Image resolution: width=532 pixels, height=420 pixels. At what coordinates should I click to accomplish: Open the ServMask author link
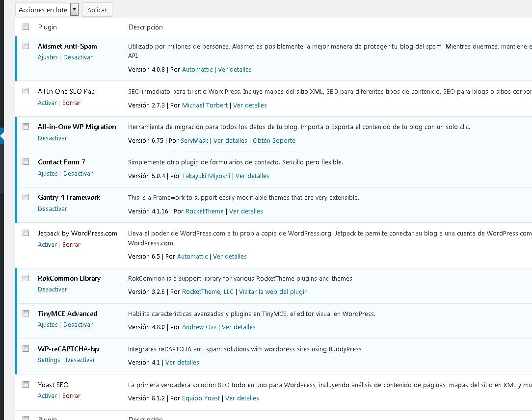pyautogui.click(x=194, y=140)
